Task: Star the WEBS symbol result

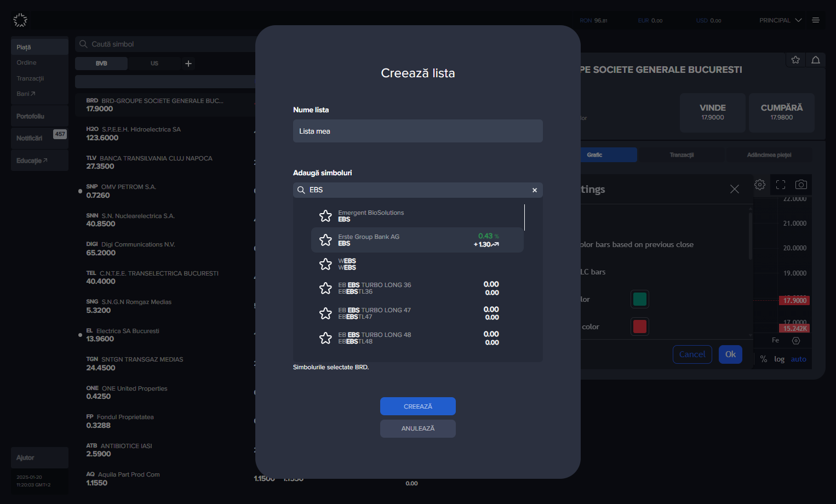Action: coord(325,264)
